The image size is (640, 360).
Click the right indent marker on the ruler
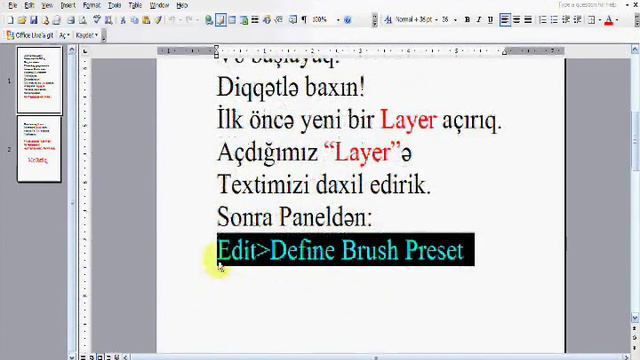[x=504, y=52]
